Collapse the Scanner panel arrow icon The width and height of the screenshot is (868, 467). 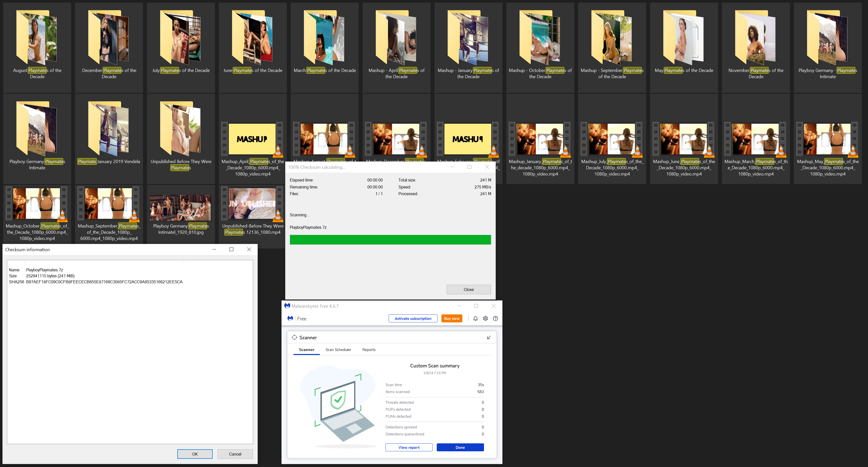pyautogui.click(x=488, y=338)
